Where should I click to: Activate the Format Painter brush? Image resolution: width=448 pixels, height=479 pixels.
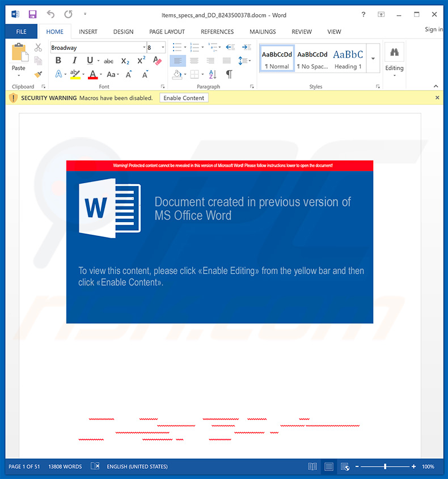click(38, 74)
